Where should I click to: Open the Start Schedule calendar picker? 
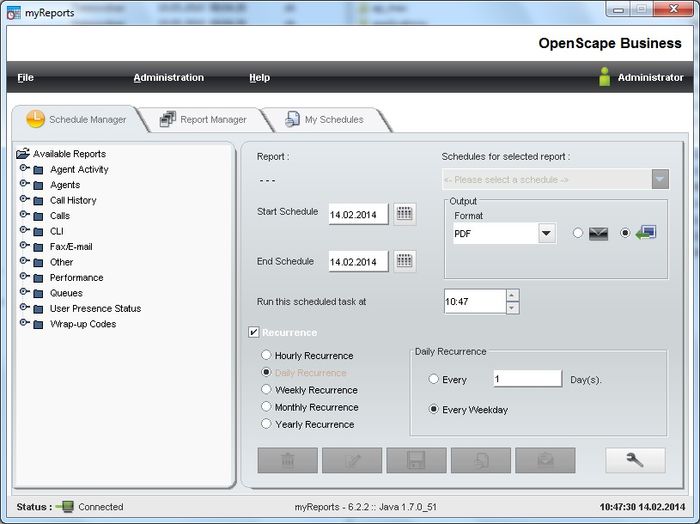pos(404,214)
